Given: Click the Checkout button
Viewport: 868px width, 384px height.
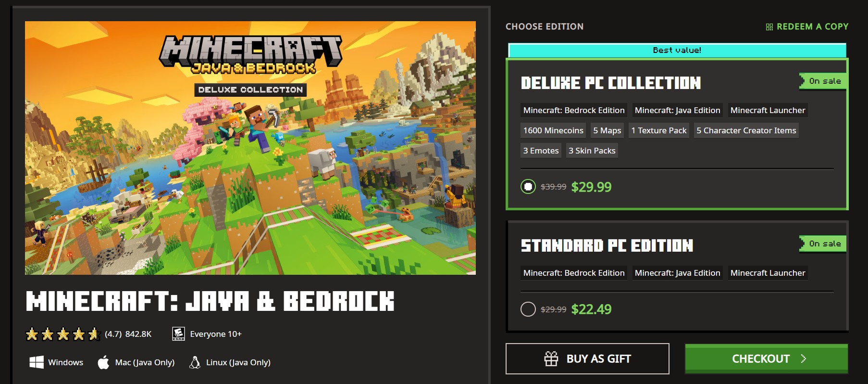Looking at the screenshot, I should coord(766,358).
